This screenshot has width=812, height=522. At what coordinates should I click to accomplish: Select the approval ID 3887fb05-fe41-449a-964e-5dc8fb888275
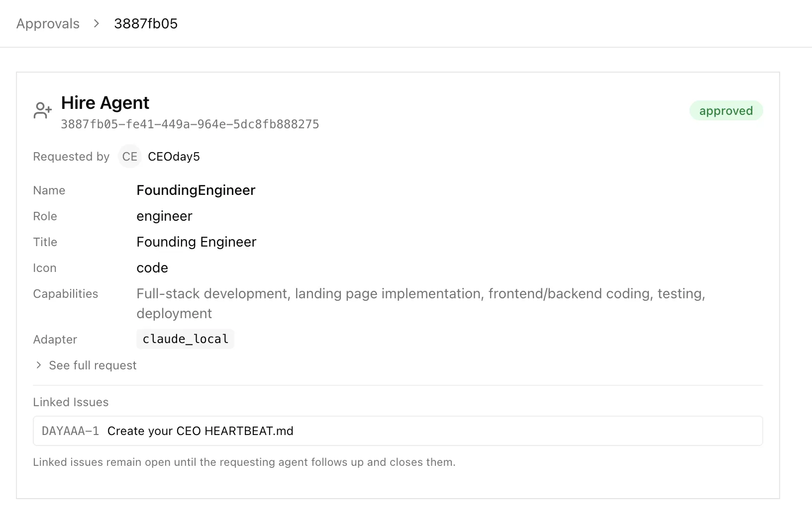pos(190,124)
